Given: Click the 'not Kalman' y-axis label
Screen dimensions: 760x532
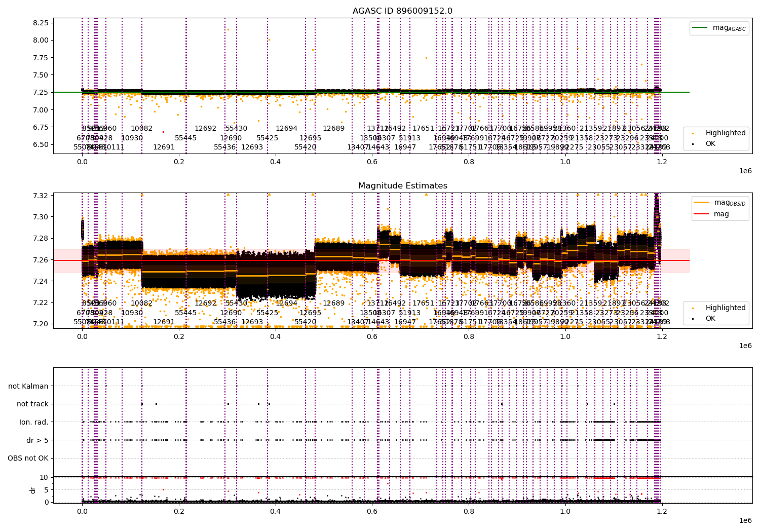Looking at the screenshot, I should point(28,386).
